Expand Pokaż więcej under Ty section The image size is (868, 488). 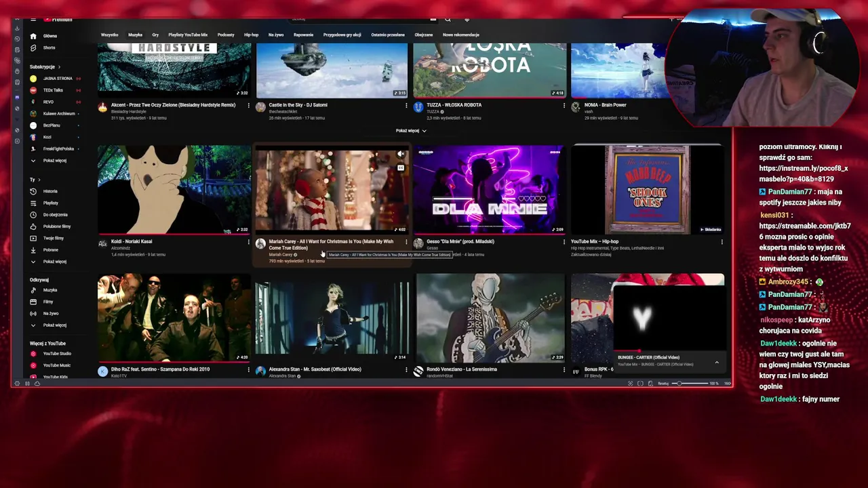pos(49,262)
